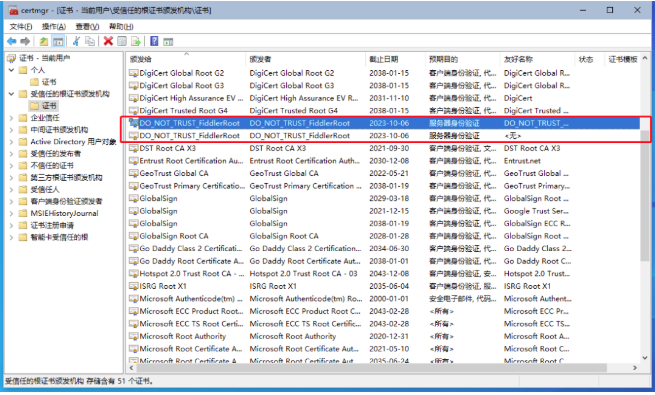Screen dimensions: 655x395
Task: Select Microsoft ECC Product Root row
Action: click(x=383, y=311)
